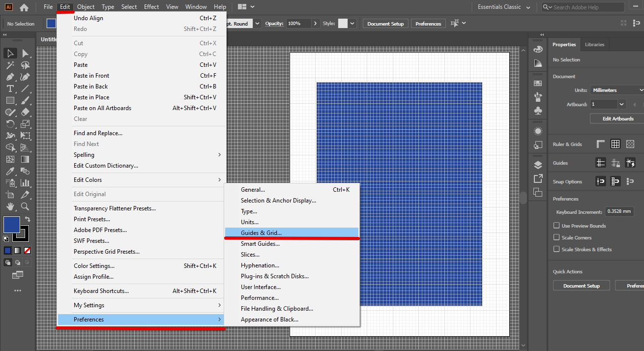Screen dimensions: 644x351
Task: Toggle the show grid button
Action: pyautogui.click(x=615, y=144)
